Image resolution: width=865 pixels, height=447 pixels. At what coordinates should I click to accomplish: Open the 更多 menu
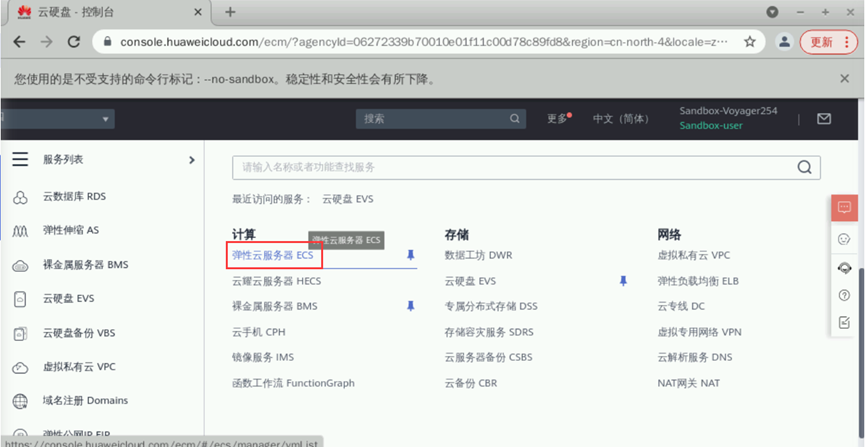click(558, 119)
